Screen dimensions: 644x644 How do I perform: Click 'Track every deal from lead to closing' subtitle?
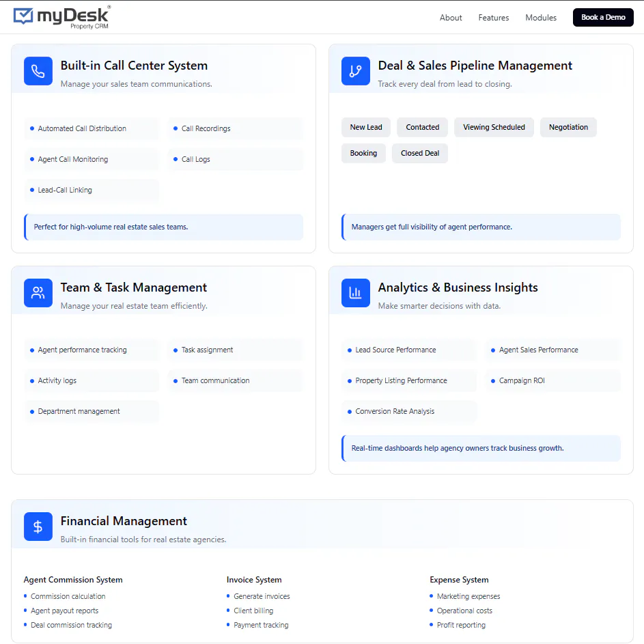tap(445, 84)
